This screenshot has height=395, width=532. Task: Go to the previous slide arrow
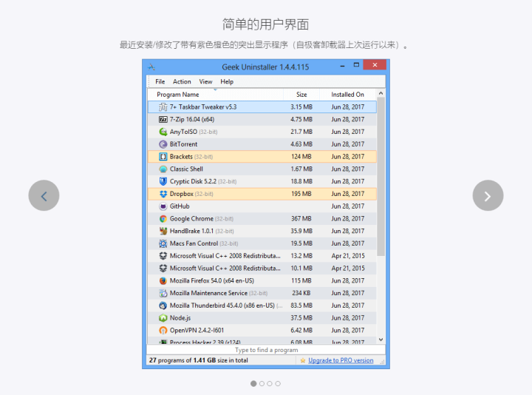coord(44,195)
